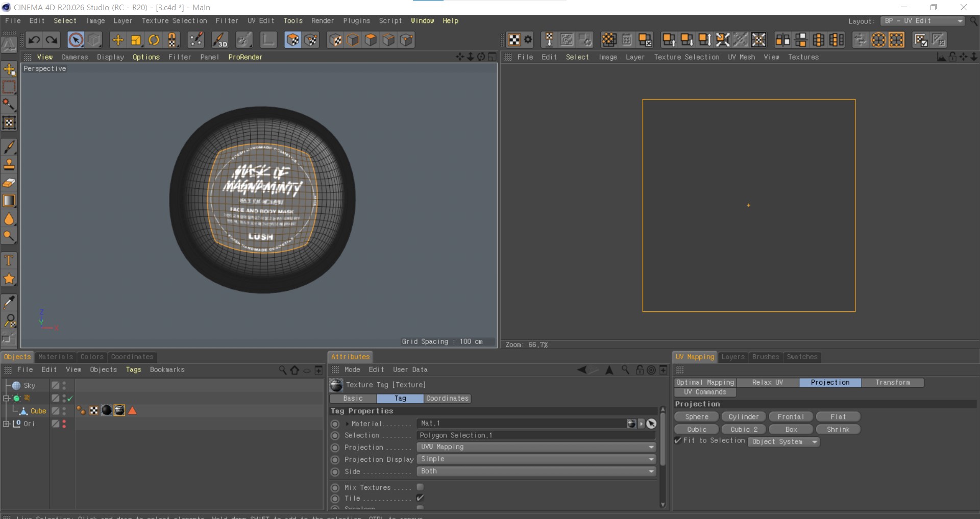Screen dimensions: 980x519
Task: Toggle the Tile checkbox
Action: [420, 498]
